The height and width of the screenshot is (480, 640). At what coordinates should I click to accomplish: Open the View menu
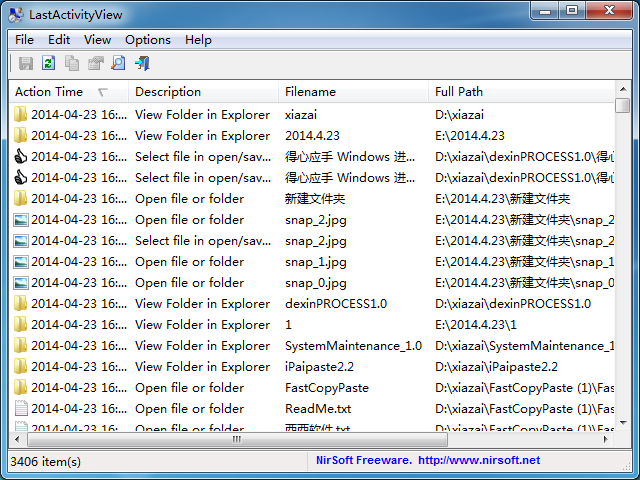[98, 40]
